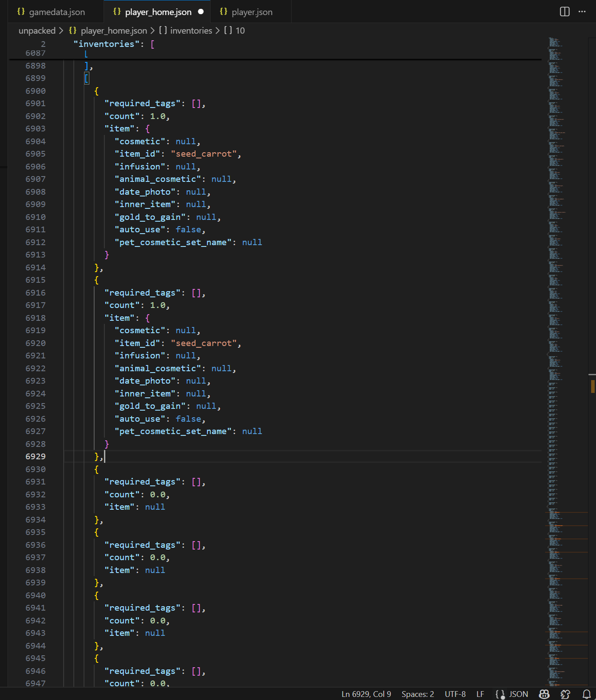Click 'Ln 6929, Col 9' to go to line
Image resolution: width=596 pixels, height=700 pixels.
tap(366, 694)
